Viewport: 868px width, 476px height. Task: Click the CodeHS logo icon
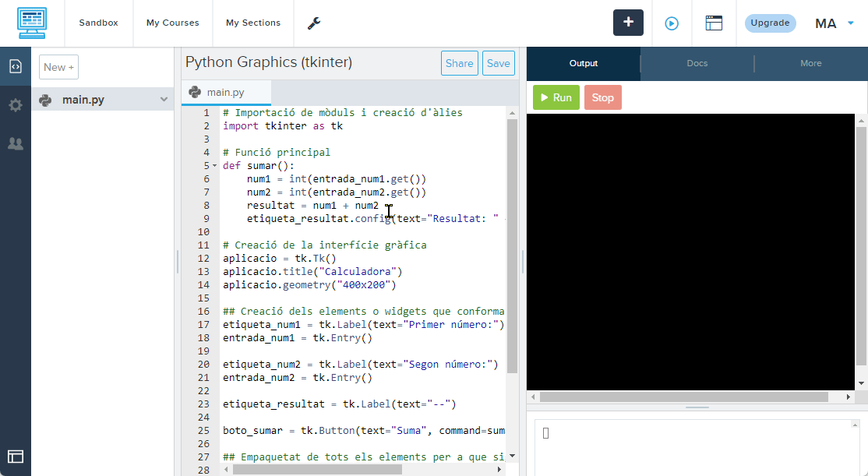32,23
